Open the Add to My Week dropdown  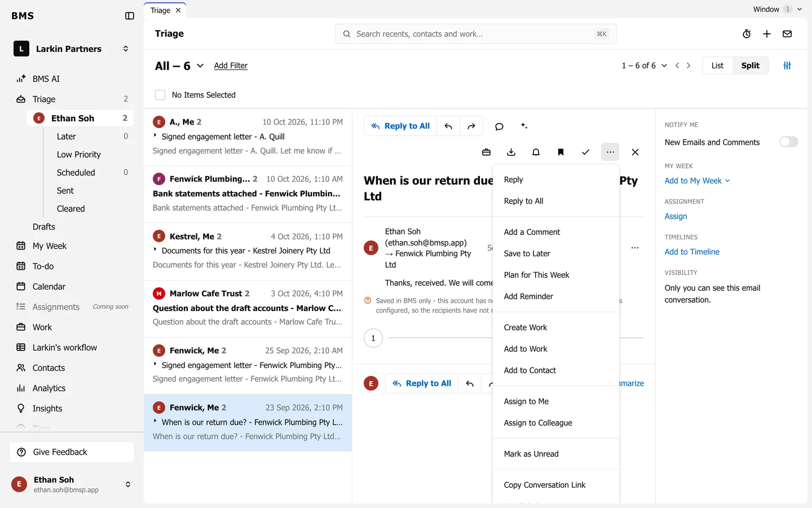(697, 181)
